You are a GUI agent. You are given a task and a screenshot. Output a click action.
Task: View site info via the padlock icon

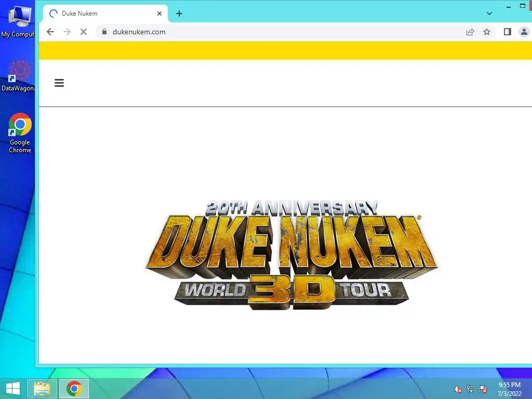click(104, 32)
